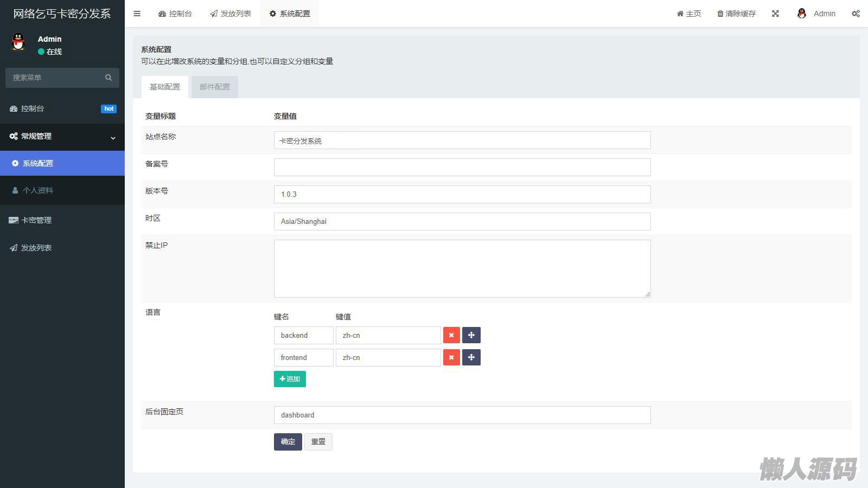Image resolution: width=868 pixels, height=488 pixels.
Task: Open the Admin user menu in header
Action: click(x=816, y=14)
